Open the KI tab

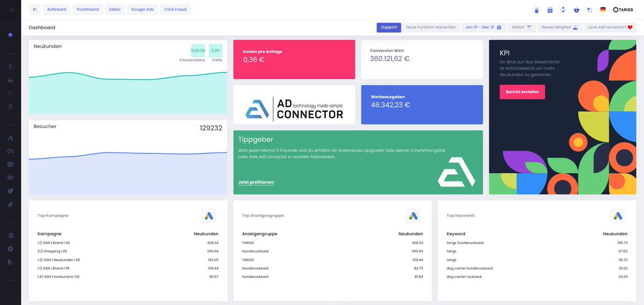click(35, 9)
